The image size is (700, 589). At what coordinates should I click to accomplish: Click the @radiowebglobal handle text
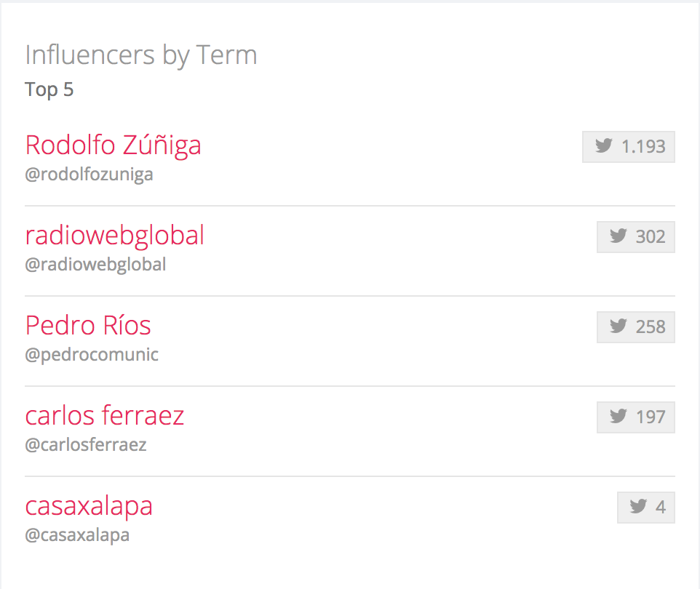pyautogui.click(x=95, y=265)
